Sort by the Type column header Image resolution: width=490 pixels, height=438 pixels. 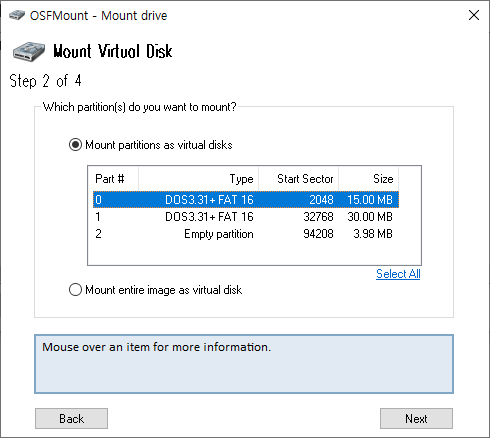click(199, 179)
